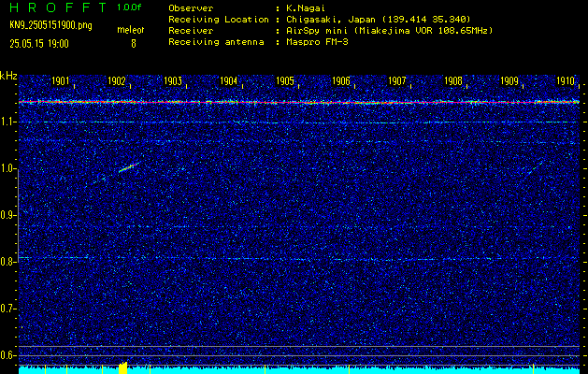
Task: Click the 1901 time marker
Action: (61, 81)
